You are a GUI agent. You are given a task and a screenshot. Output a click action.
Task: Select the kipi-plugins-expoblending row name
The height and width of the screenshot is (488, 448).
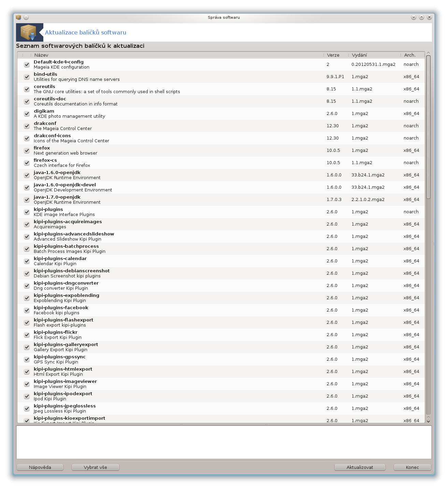66,295
